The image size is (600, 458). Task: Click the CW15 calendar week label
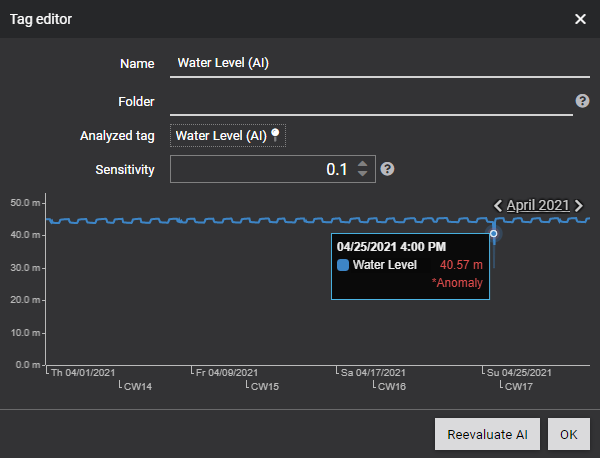point(265,386)
